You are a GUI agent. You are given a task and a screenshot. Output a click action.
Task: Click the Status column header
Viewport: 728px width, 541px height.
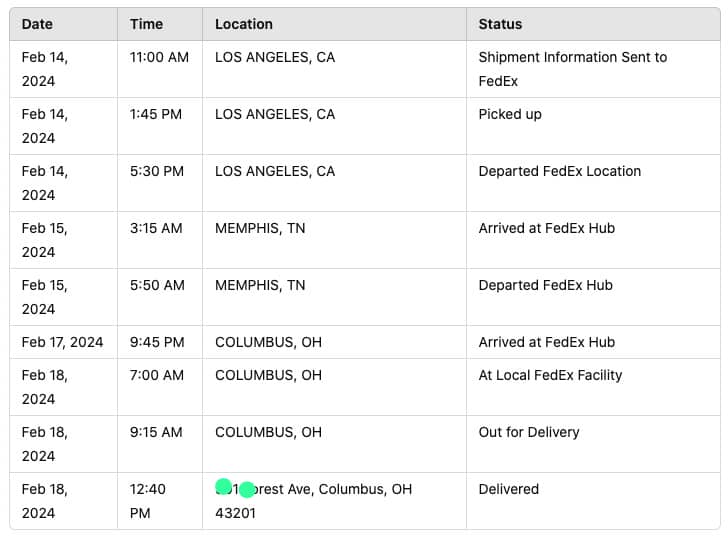500,24
